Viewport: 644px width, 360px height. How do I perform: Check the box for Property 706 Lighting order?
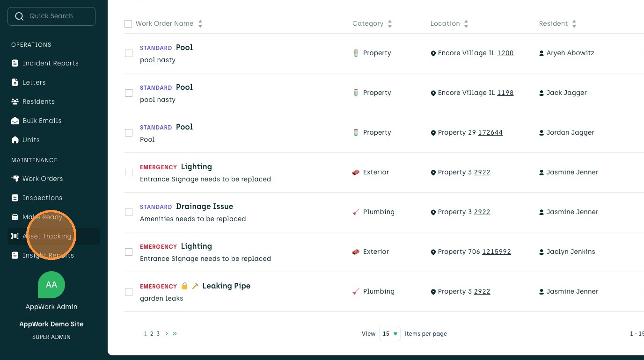[x=129, y=252]
